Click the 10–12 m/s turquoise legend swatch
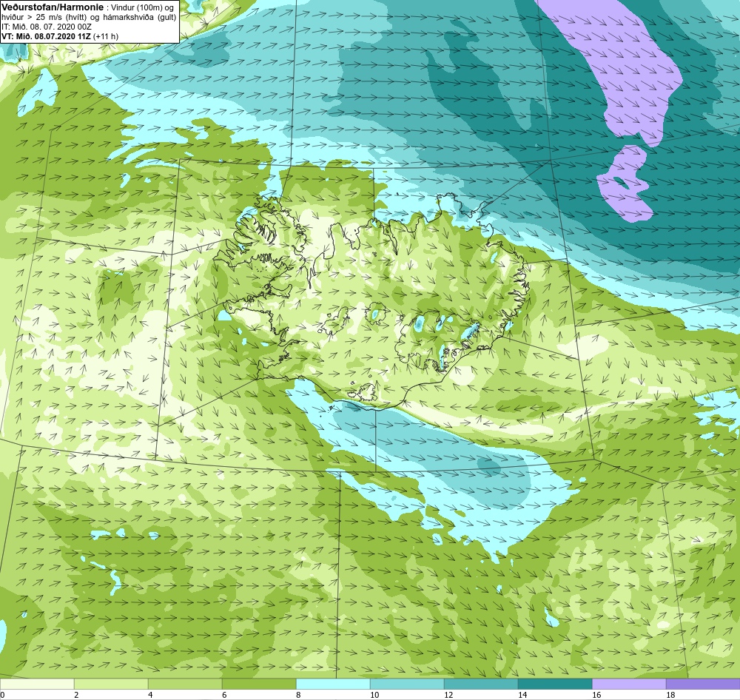 click(x=407, y=684)
